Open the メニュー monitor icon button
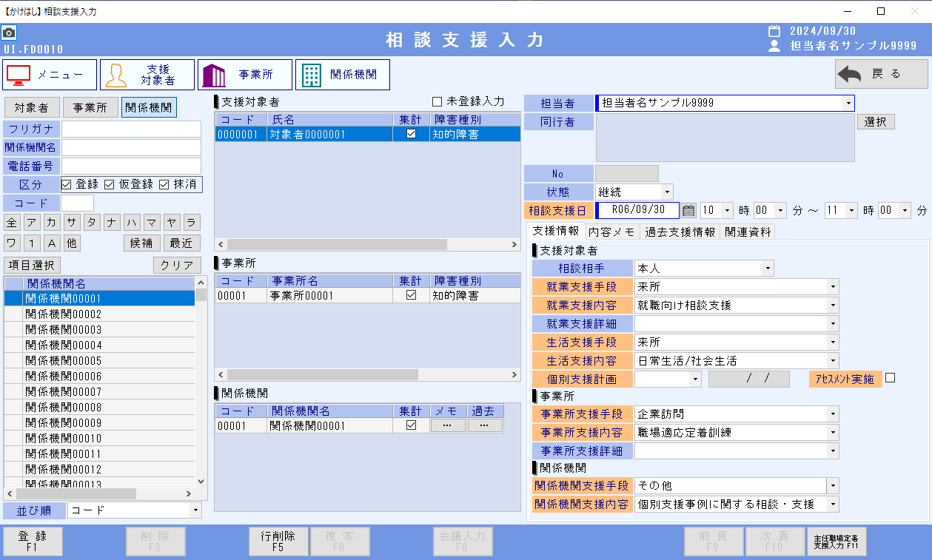Viewport: 932px width, 560px height. pyautogui.click(x=50, y=75)
